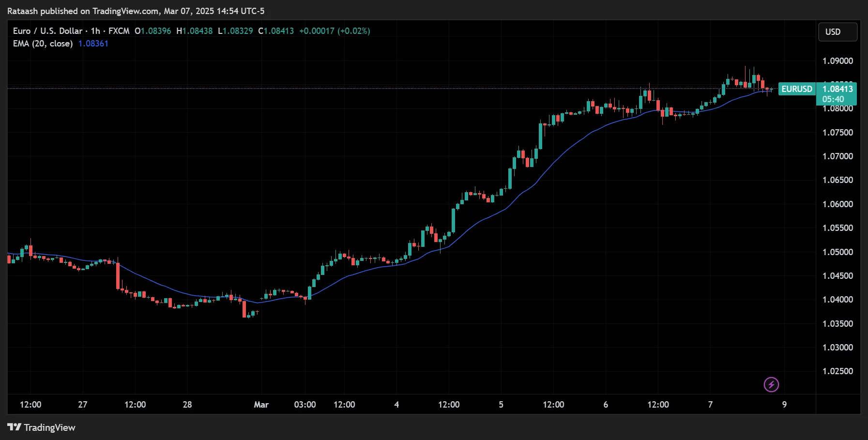
Task: Click the 12:00 timestamp on the axis
Action: click(x=30, y=405)
